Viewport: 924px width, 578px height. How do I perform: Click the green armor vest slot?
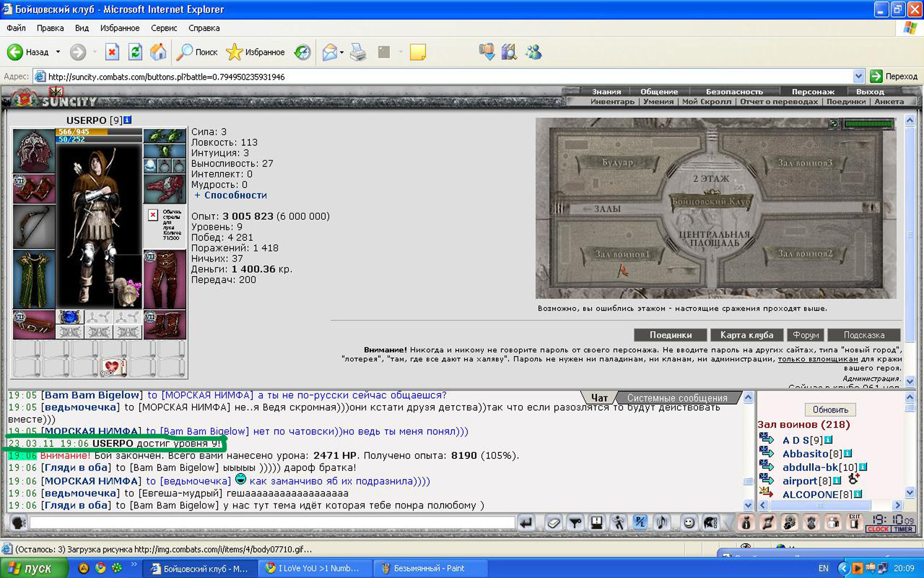[34, 279]
